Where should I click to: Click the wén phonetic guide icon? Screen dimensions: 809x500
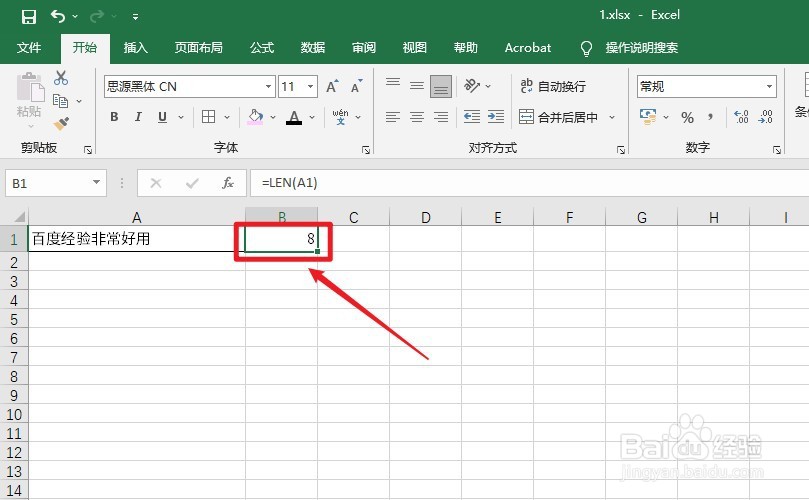pos(340,117)
